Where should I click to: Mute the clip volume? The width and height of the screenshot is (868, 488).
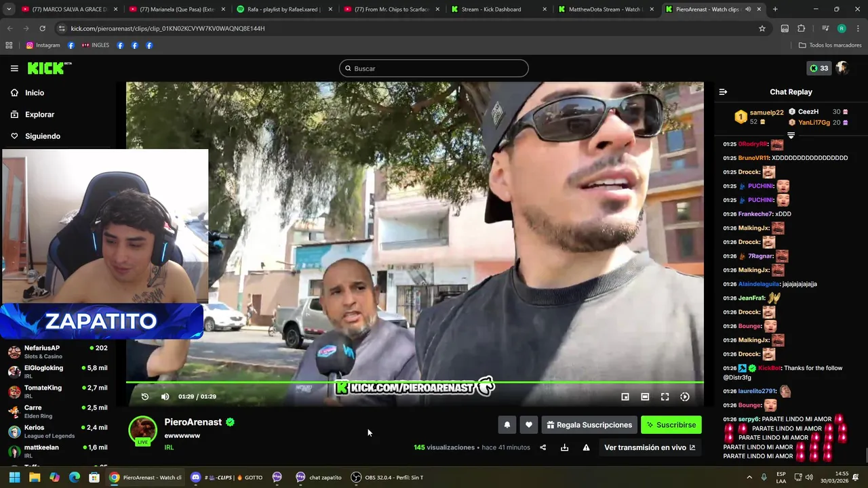coord(165,396)
